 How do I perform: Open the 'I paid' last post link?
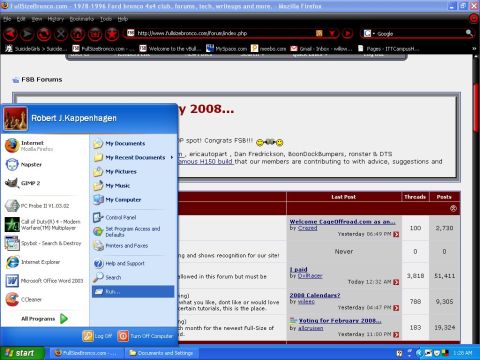point(298,269)
